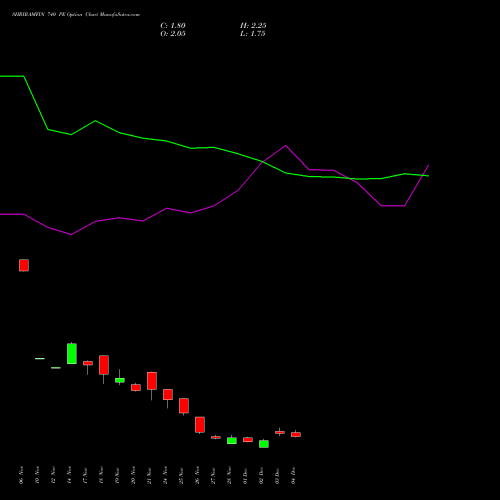Click the 02 Dec date label
Image resolution: width=500 pixels, height=500 pixels.
(x=262, y=475)
